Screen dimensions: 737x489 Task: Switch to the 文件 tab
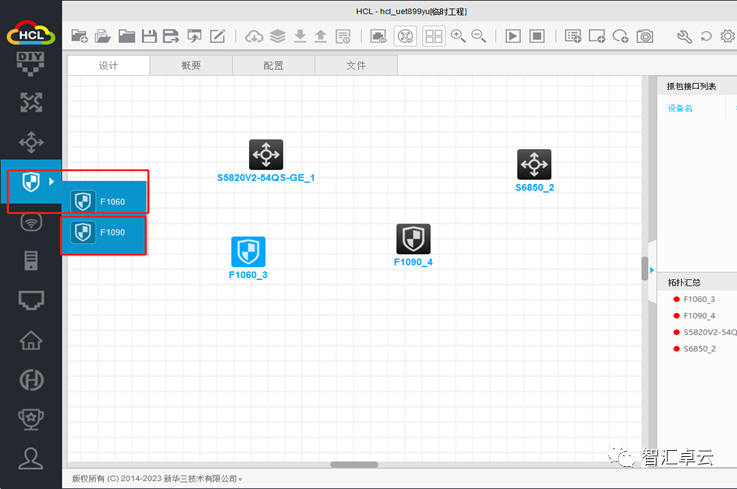click(x=356, y=65)
